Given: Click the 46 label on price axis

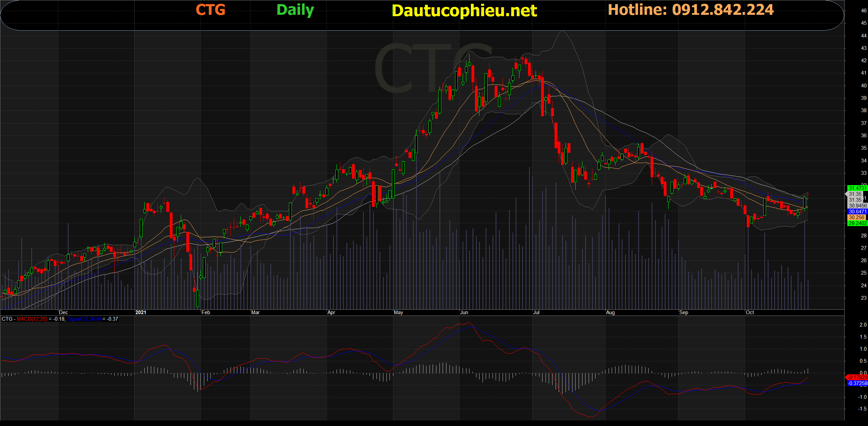Looking at the screenshot, I should [864, 11].
